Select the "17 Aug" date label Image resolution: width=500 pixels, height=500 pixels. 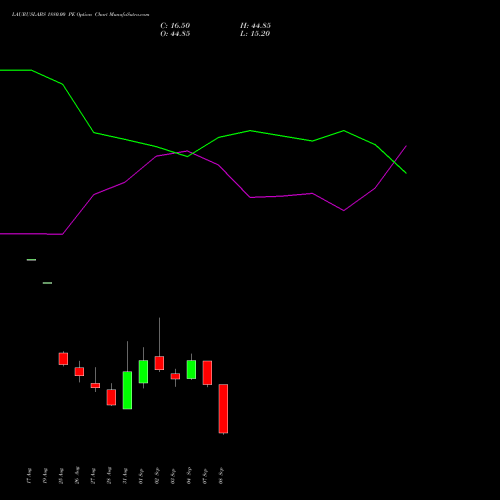[x=29, y=476]
